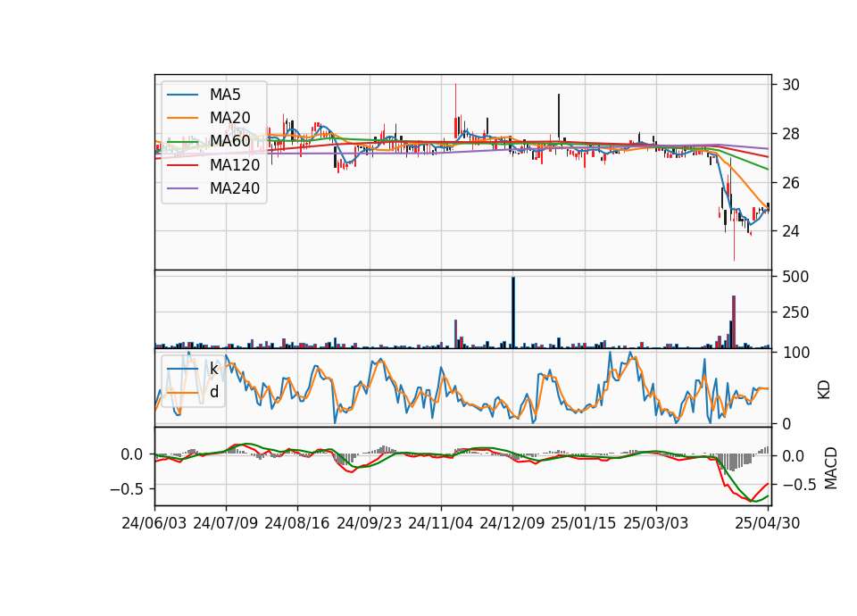Click the price axis value 26

click(791, 182)
